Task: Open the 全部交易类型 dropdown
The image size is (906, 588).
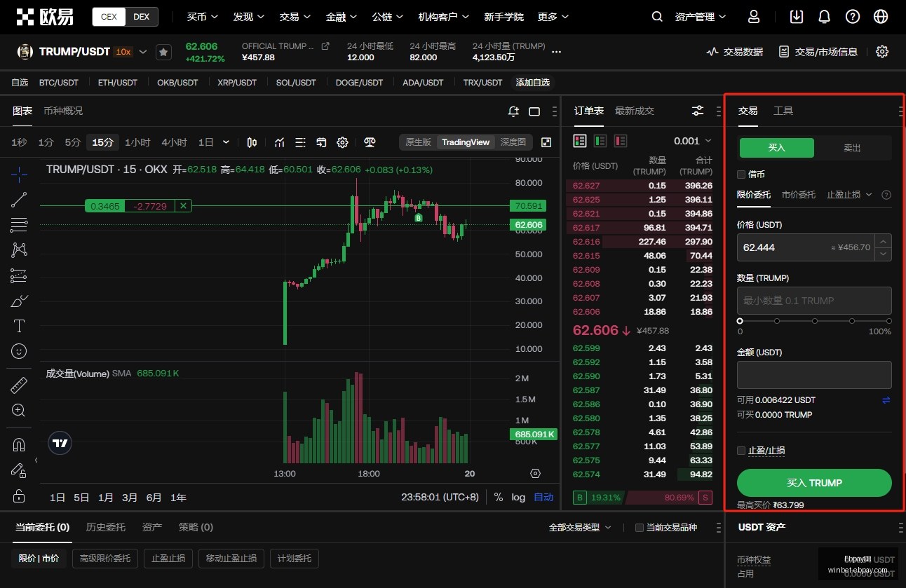Action: (580, 528)
